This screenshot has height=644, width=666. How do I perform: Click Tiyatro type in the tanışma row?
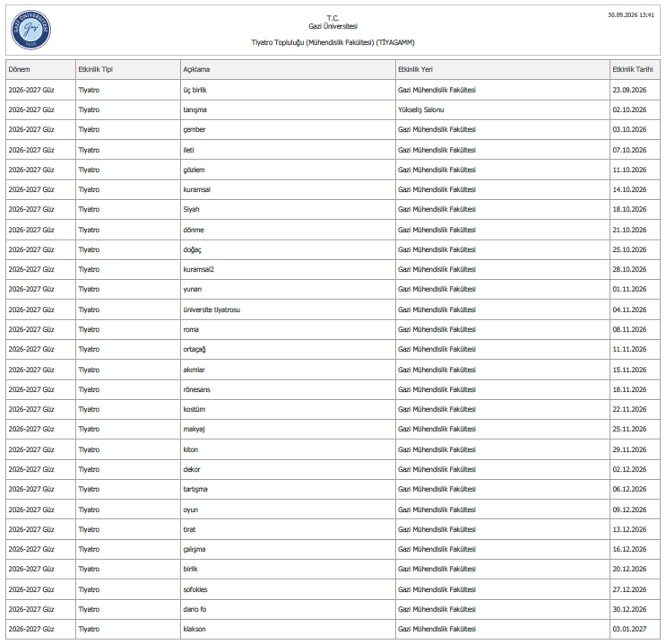pyautogui.click(x=89, y=109)
